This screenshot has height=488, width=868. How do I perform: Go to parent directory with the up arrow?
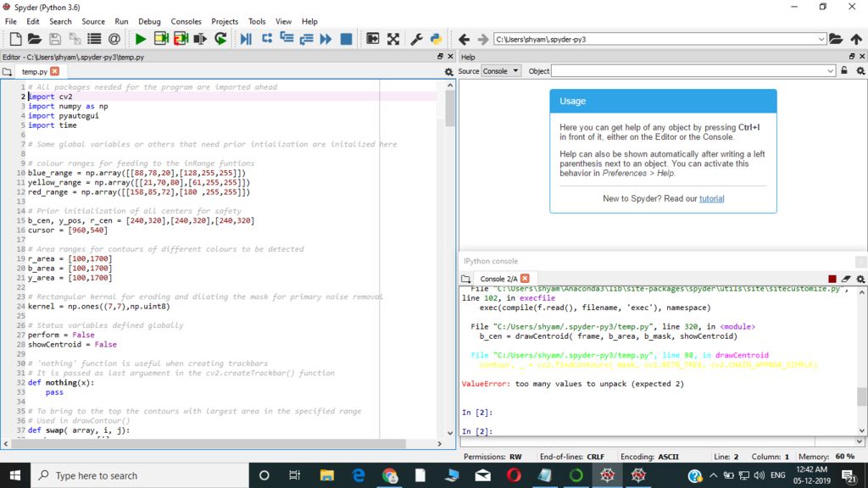pos(855,39)
